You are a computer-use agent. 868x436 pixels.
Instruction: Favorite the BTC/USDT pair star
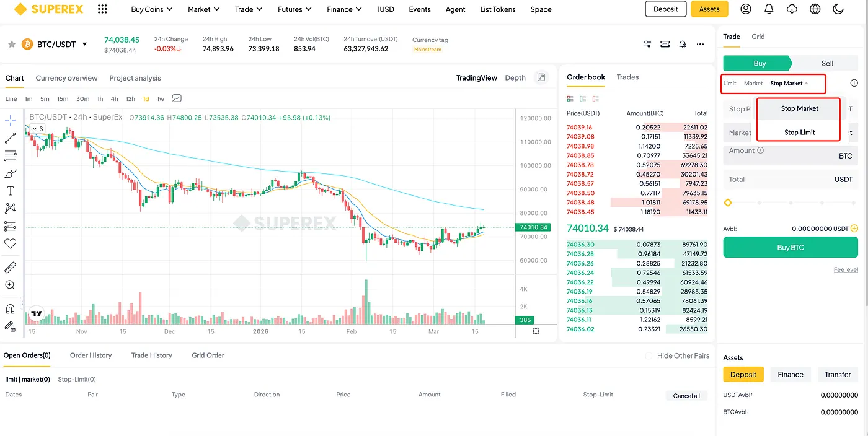tap(11, 44)
